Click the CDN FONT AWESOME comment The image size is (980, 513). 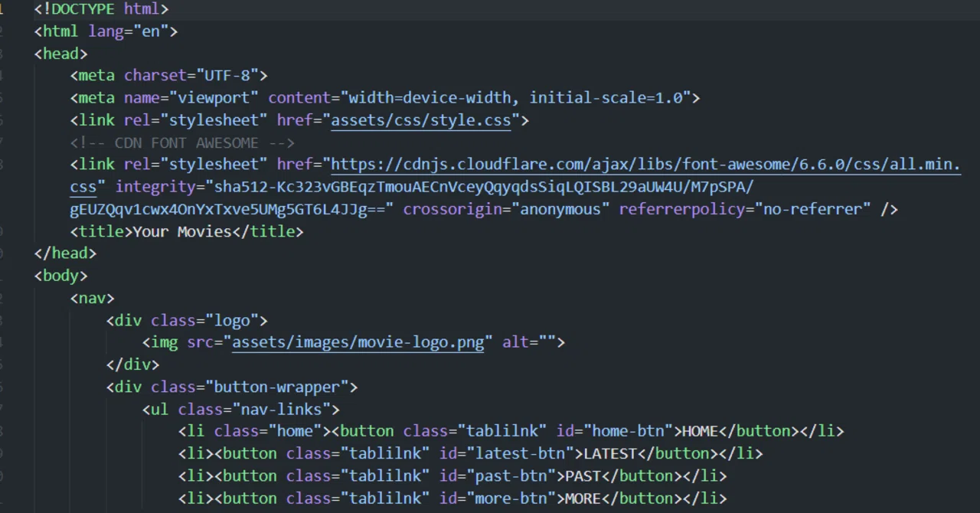182,142
